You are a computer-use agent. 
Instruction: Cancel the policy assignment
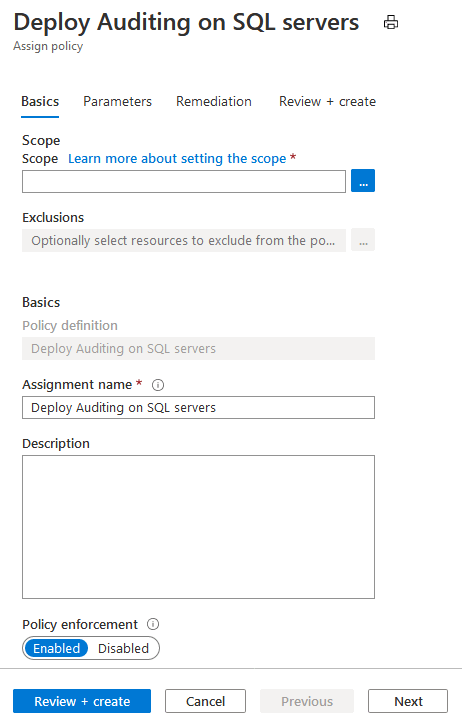(x=205, y=701)
